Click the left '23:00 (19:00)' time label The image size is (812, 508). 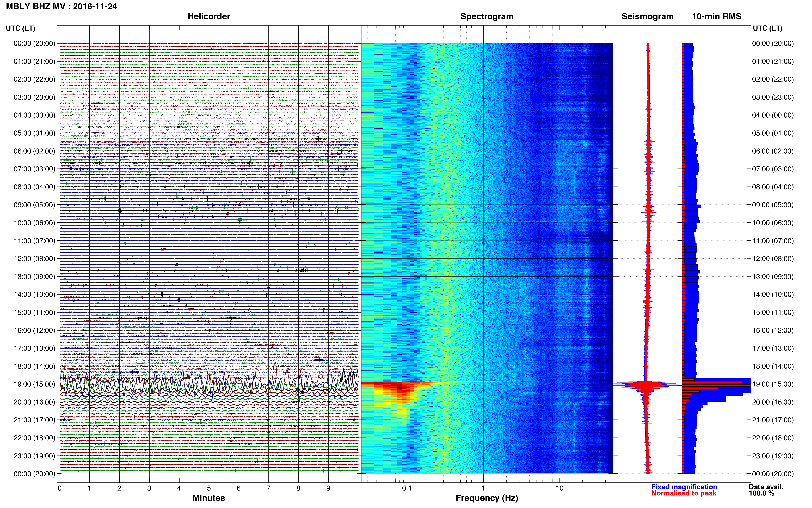pos(34,456)
